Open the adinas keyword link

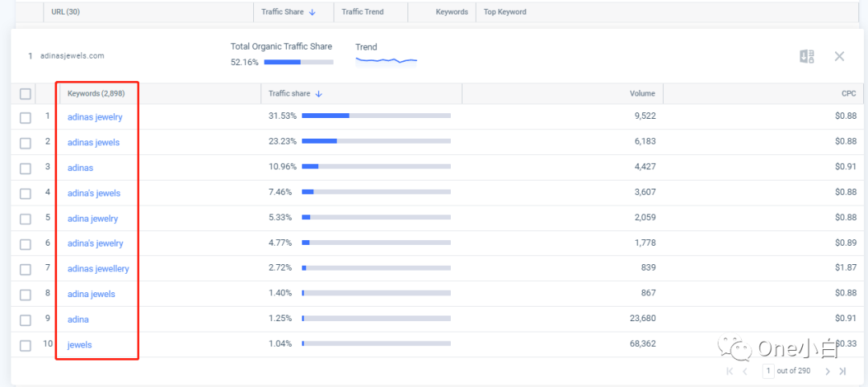tap(80, 168)
